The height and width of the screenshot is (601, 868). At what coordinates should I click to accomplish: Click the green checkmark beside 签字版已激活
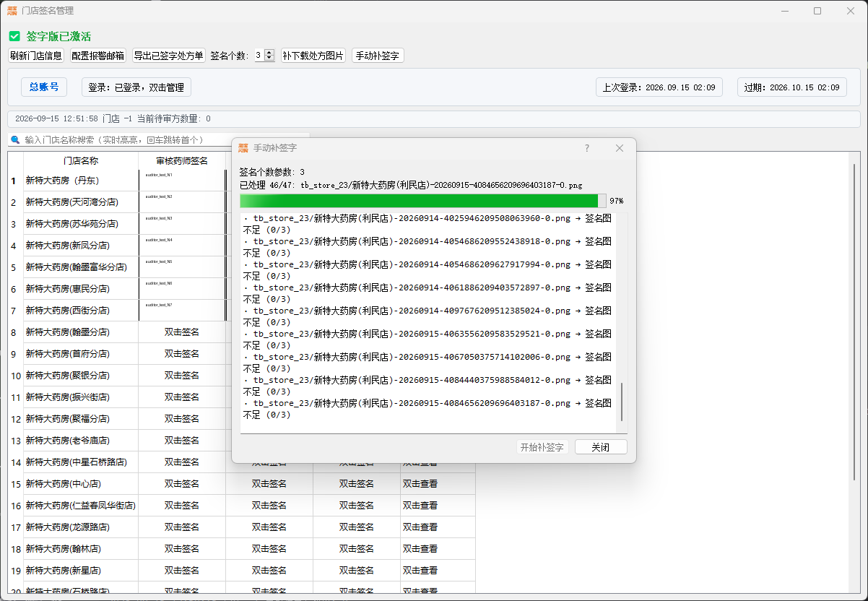coord(14,36)
